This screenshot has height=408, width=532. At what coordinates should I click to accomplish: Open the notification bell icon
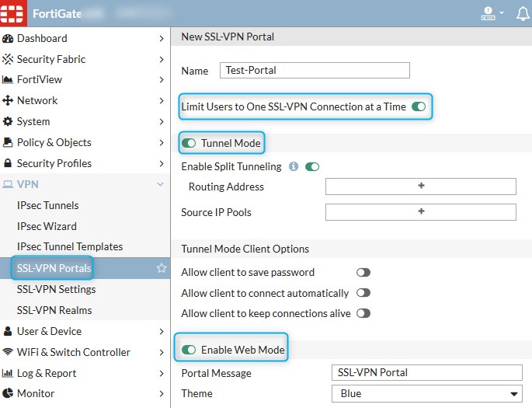point(523,13)
